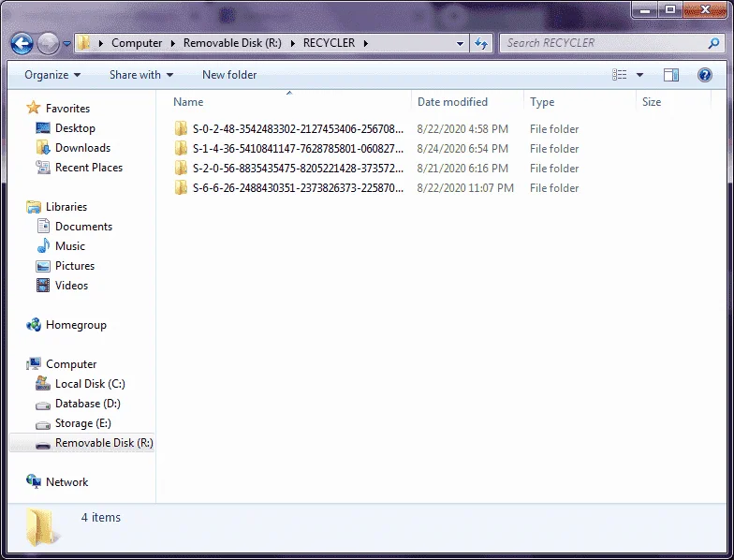This screenshot has height=560, width=734.
Task: Click folder icon of S-1-4-36 row
Action: [181, 148]
